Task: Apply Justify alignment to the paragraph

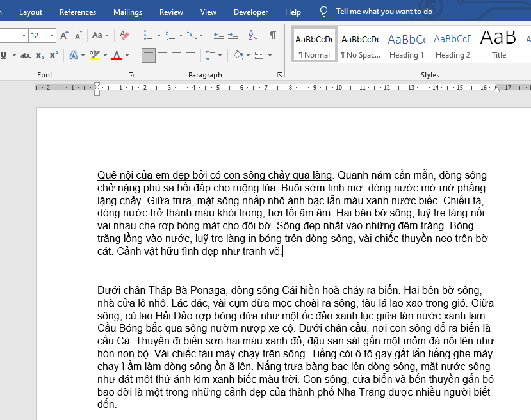Action: coord(191,55)
